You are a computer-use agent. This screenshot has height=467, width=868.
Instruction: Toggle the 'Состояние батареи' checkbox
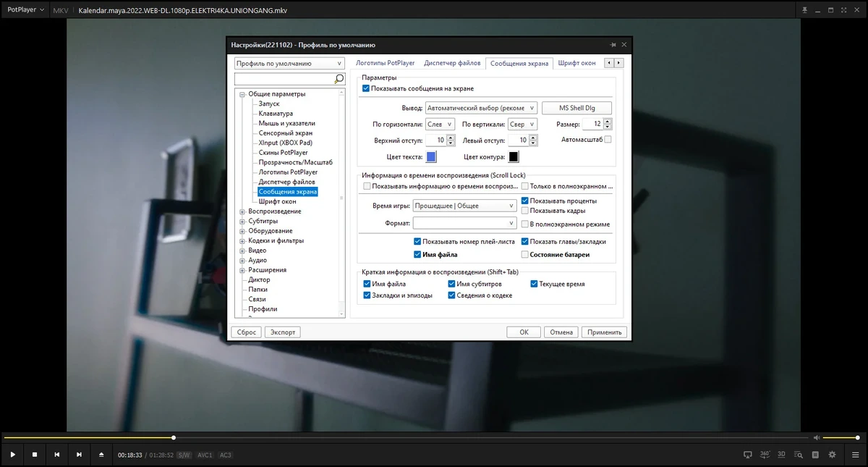(x=525, y=255)
